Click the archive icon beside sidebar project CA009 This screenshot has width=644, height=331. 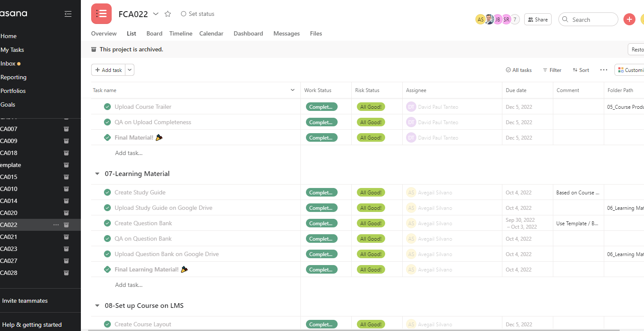pos(66,141)
